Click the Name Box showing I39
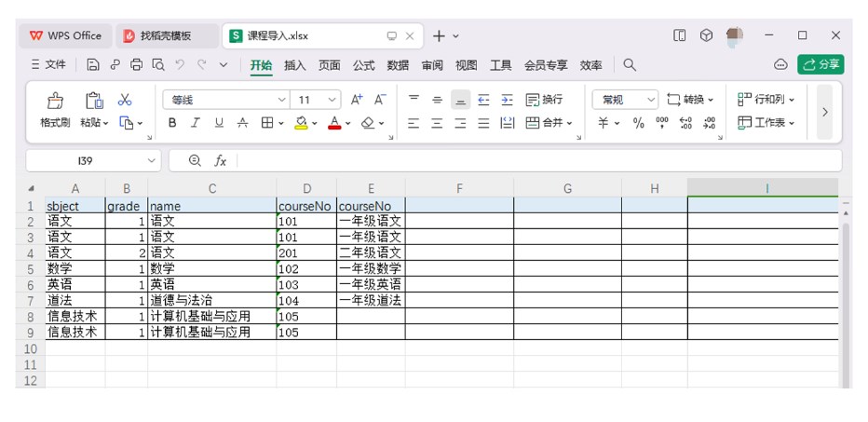868x422 pixels. pyautogui.click(x=84, y=160)
